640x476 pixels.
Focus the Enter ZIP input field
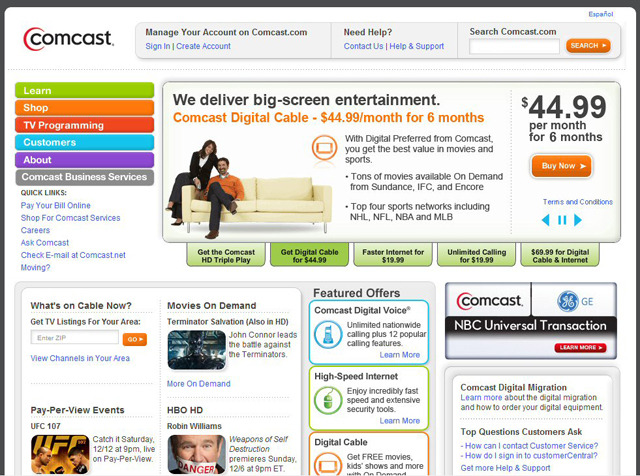coord(75,338)
